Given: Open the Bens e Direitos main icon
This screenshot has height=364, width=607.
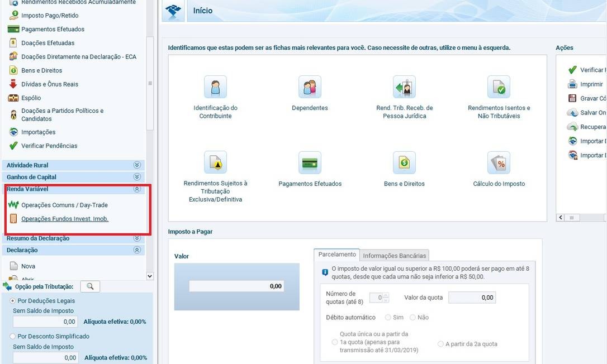Looking at the screenshot, I should coord(404,162).
